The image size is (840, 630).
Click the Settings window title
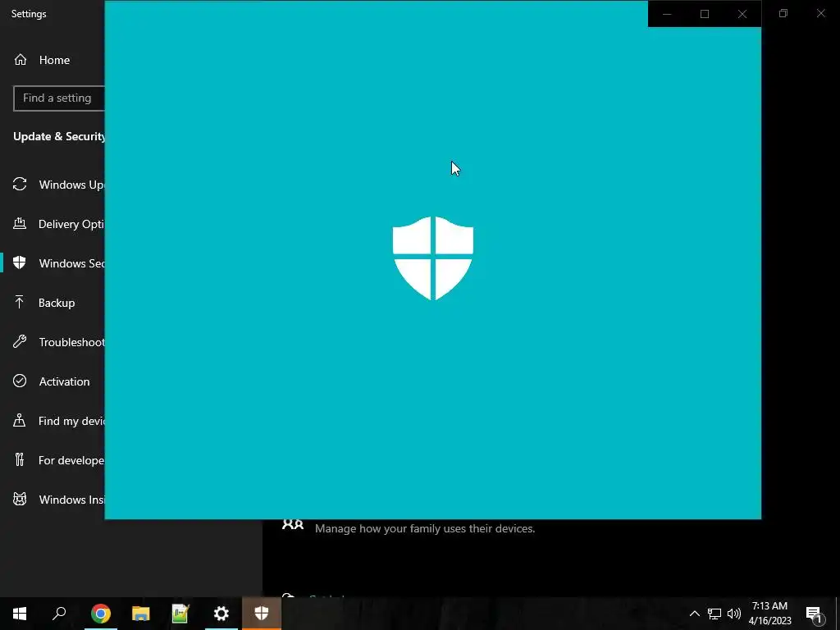pyautogui.click(x=29, y=14)
